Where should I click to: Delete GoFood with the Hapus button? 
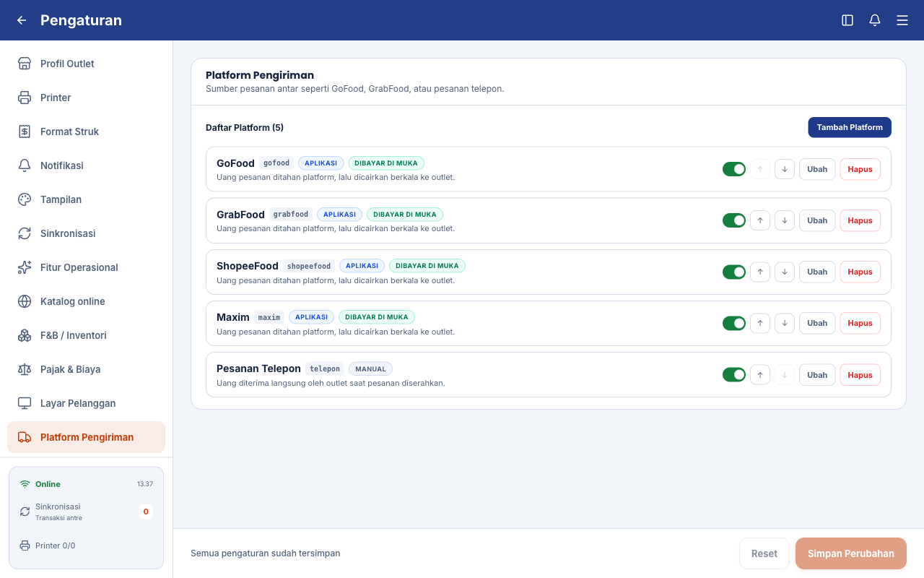click(860, 169)
